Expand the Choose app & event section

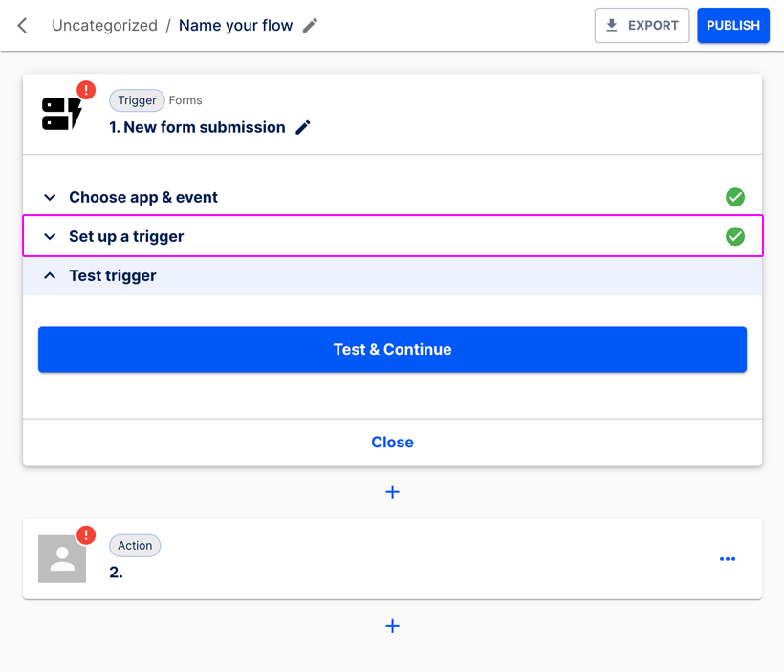(393, 197)
